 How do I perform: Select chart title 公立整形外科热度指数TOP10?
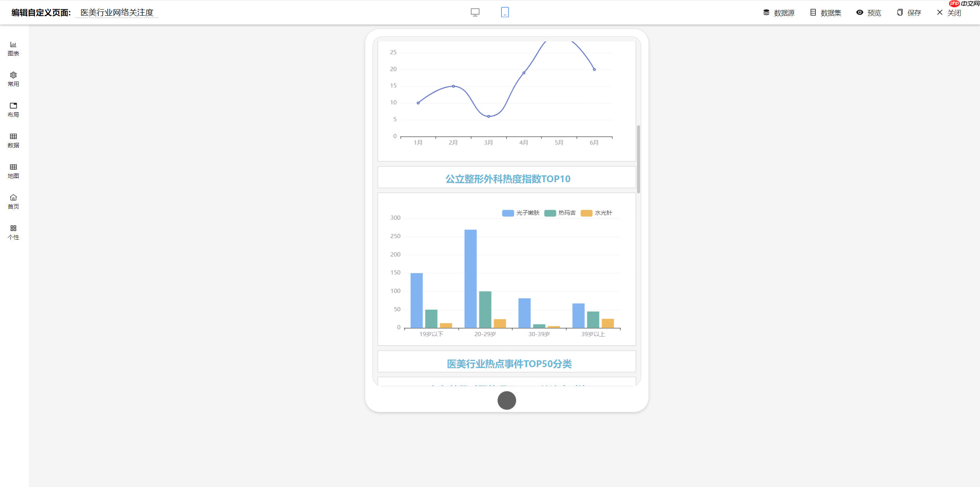pos(508,178)
